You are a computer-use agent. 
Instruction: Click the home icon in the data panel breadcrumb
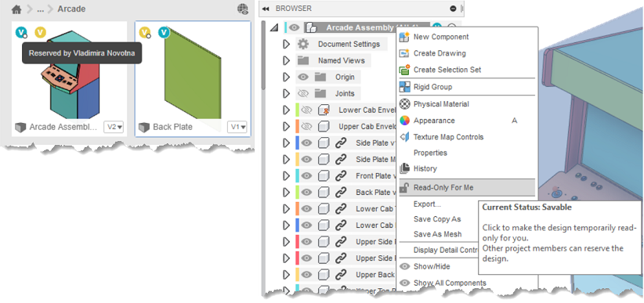point(16,9)
